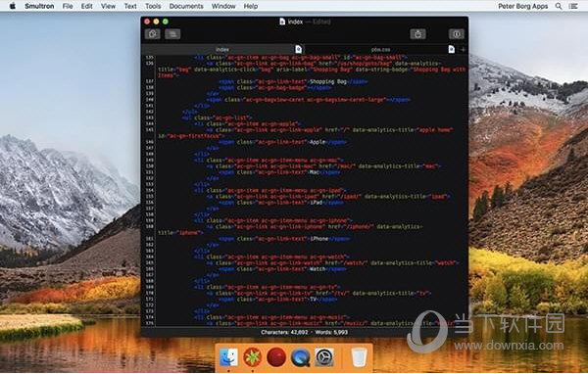Click the ac-gn-firstfocus id text in code
588x374 pixels.
pyautogui.click(x=190, y=136)
